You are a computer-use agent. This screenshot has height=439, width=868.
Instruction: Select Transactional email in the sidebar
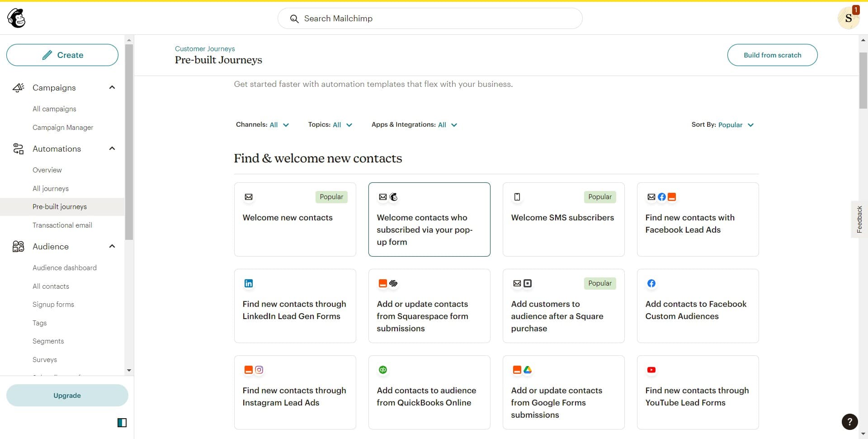coord(62,225)
